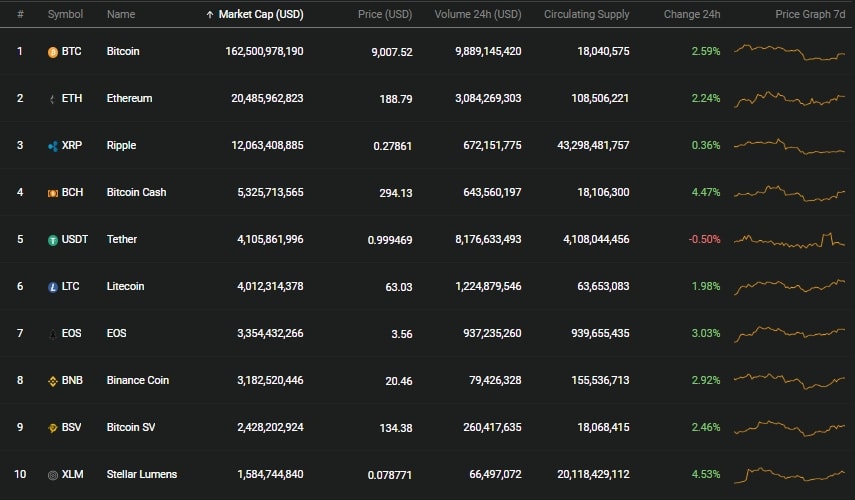Click the Ripple XRP coin icon
Screen dimensions: 855x500
click(x=53, y=146)
